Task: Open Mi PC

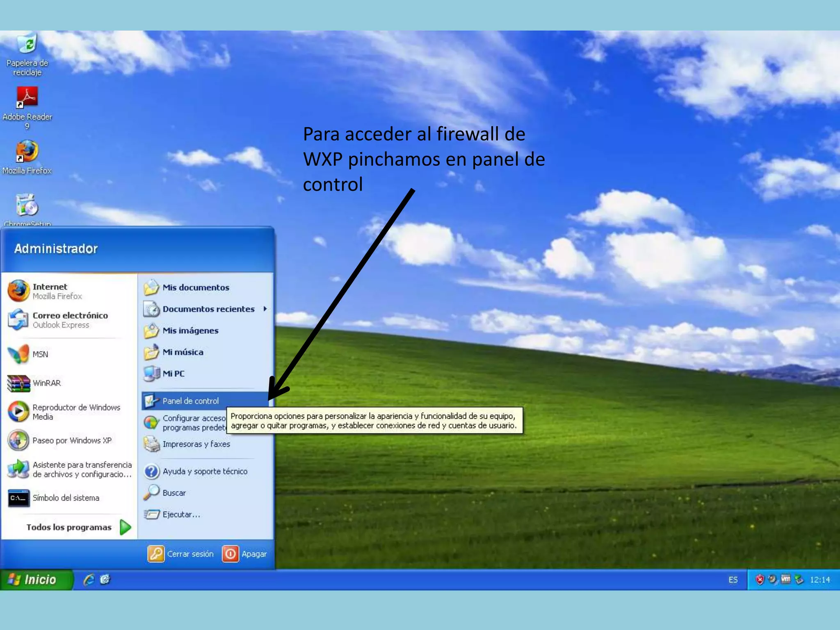Action: point(206,374)
